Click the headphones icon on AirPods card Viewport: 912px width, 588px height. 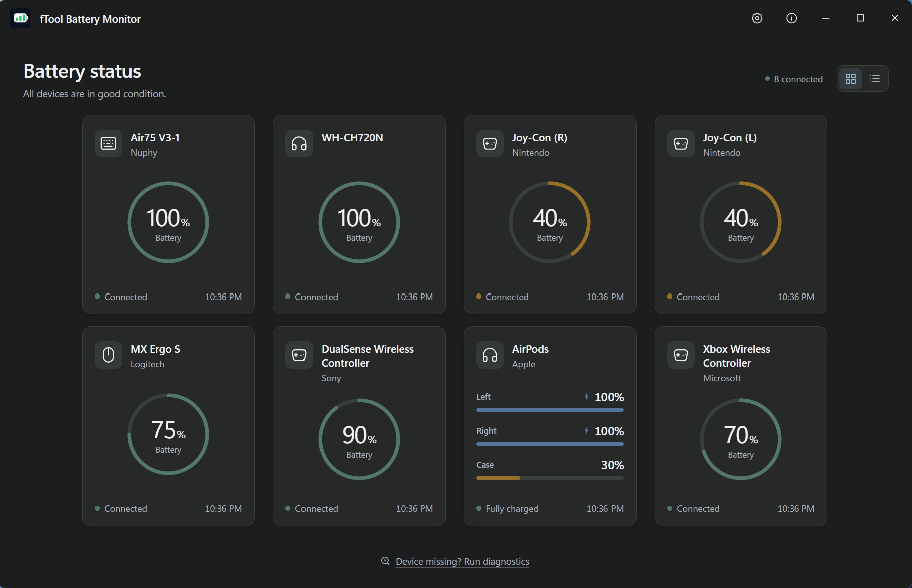[x=490, y=355]
